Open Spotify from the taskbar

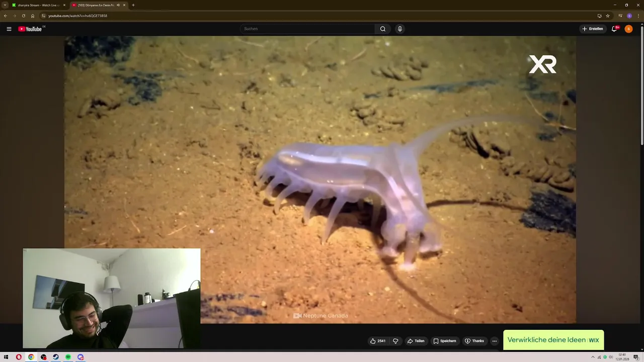[68, 357]
